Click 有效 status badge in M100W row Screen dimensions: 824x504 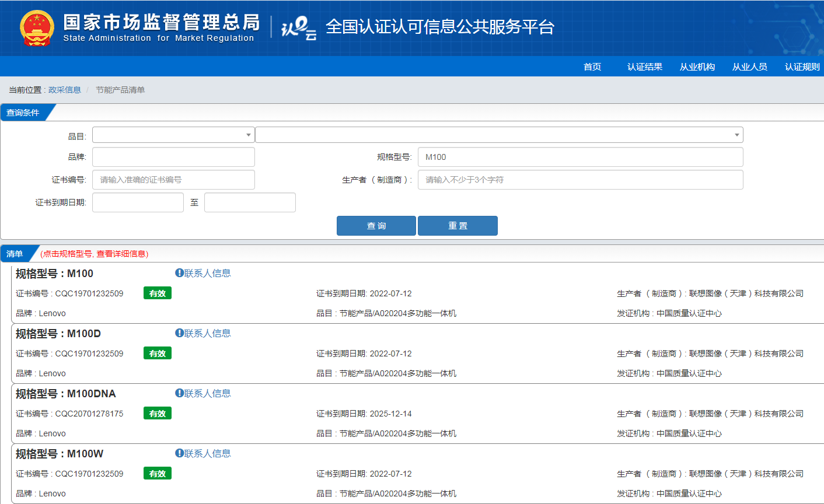158,474
